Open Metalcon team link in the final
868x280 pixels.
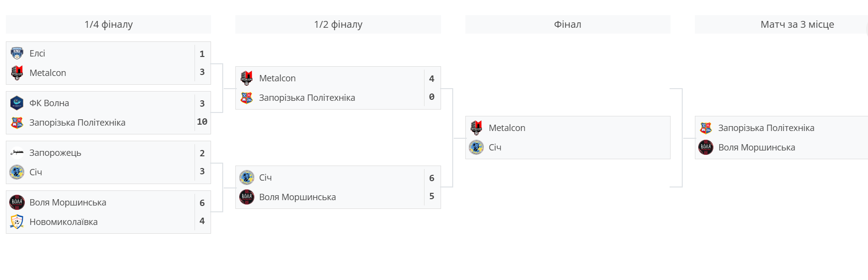(507, 128)
